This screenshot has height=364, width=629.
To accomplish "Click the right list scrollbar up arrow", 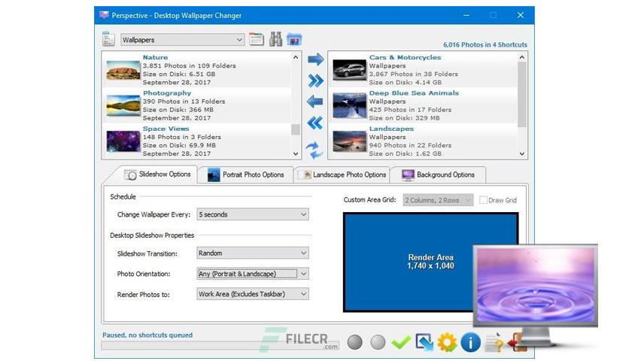I will [x=522, y=57].
